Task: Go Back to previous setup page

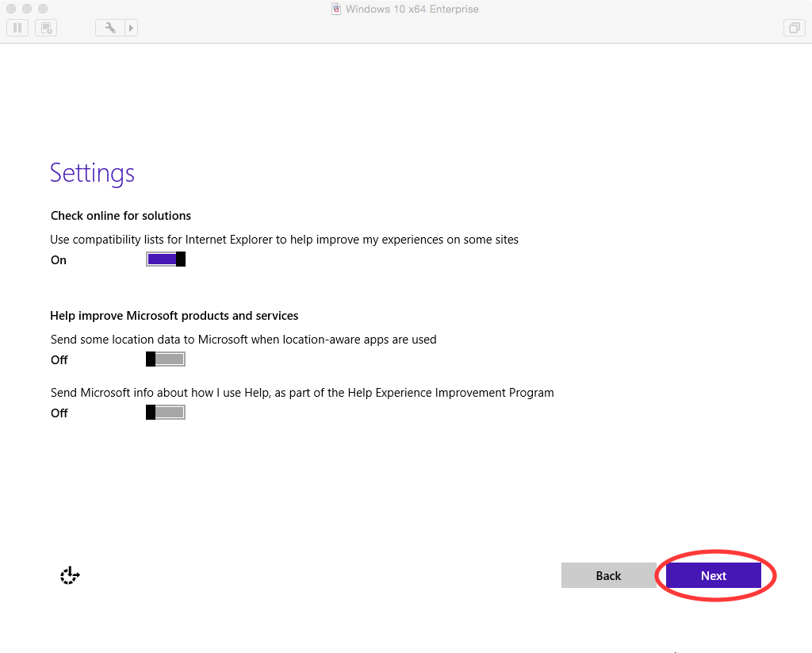Action: (x=608, y=575)
